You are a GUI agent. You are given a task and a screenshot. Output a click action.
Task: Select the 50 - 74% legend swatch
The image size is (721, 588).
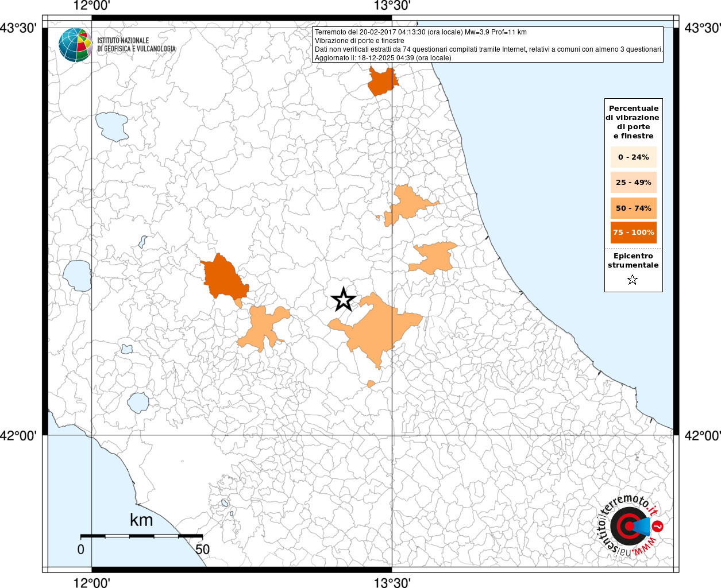click(x=634, y=208)
